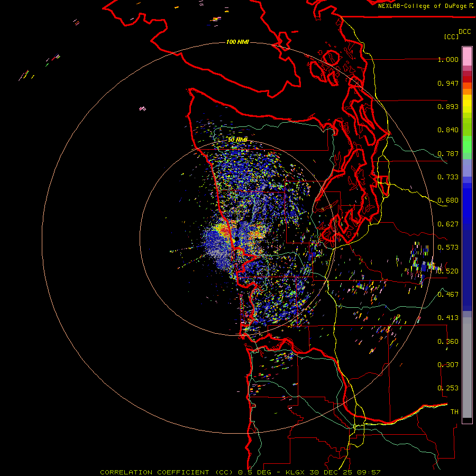This screenshot has width=476, height=476.
Task: Select the 0.307 scale value
Action: 448,365
